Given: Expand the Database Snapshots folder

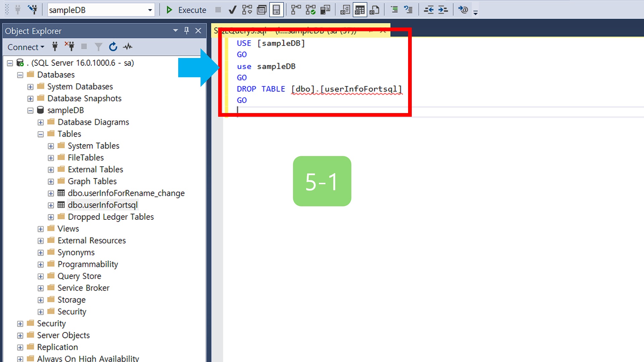Looking at the screenshot, I should [30, 99].
